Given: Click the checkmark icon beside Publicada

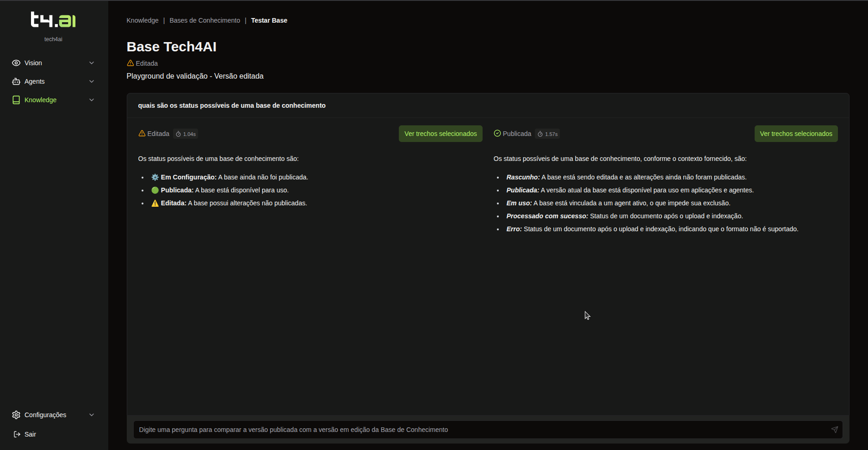Looking at the screenshot, I should click(x=497, y=133).
